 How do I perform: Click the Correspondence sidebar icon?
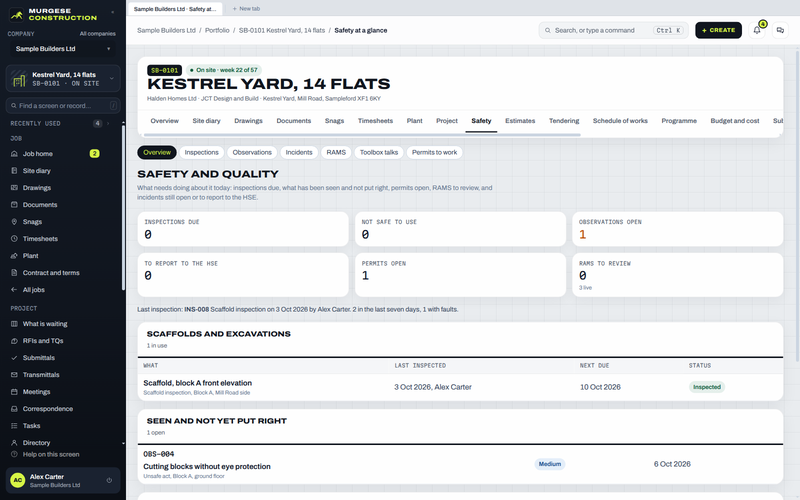pos(14,409)
